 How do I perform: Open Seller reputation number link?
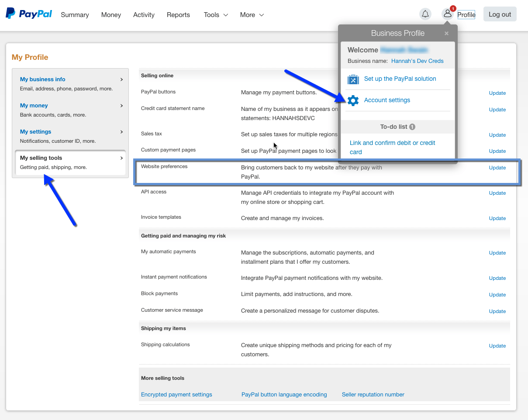pos(373,395)
